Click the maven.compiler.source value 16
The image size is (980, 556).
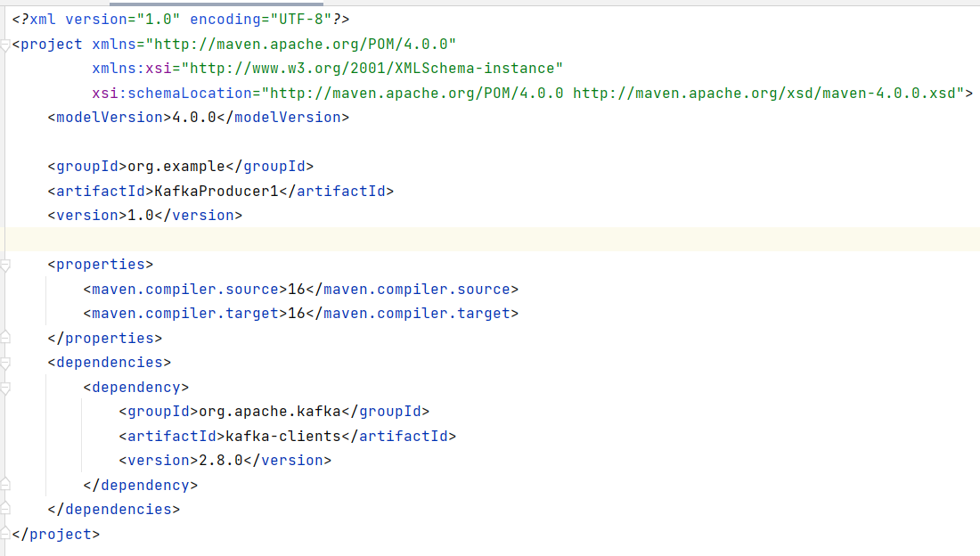[296, 289]
